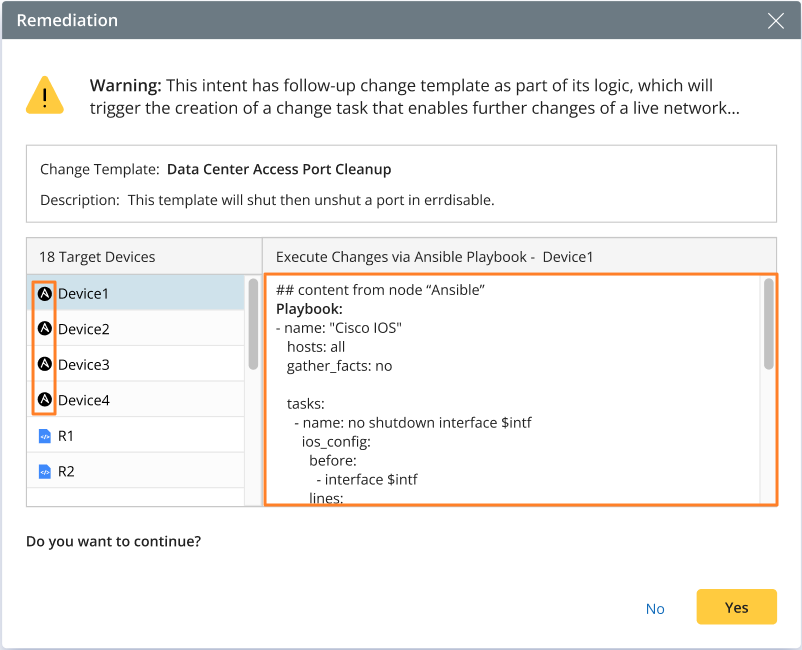Click the Ansible icon beside Device2
Viewport: 802px width, 650px height.
pyautogui.click(x=44, y=329)
